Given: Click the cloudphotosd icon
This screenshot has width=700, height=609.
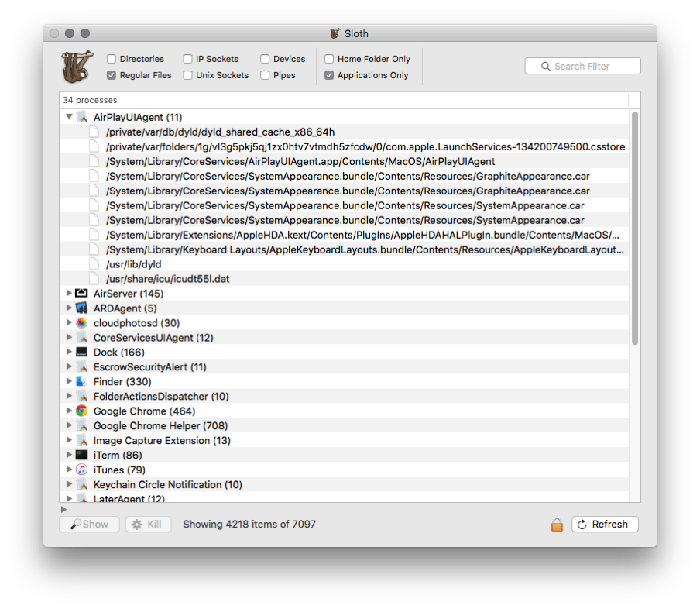Looking at the screenshot, I should point(82,322).
